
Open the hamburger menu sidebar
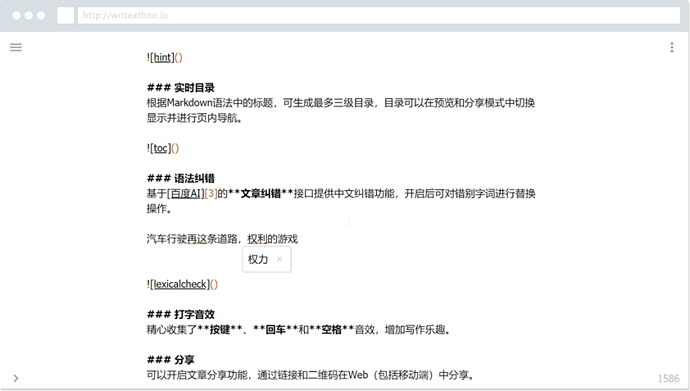point(16,48)
